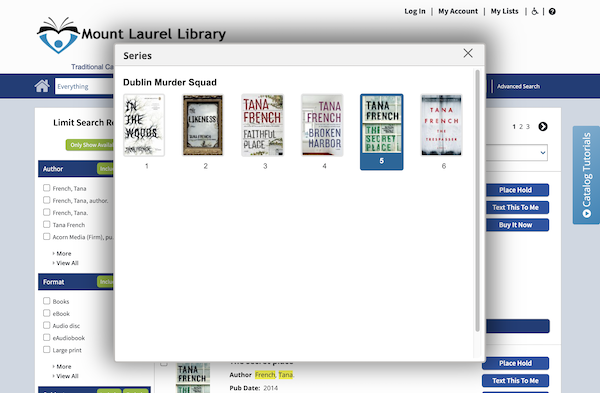Click the help question mark icon
This screenshot has height=393, width=600.
552,11
